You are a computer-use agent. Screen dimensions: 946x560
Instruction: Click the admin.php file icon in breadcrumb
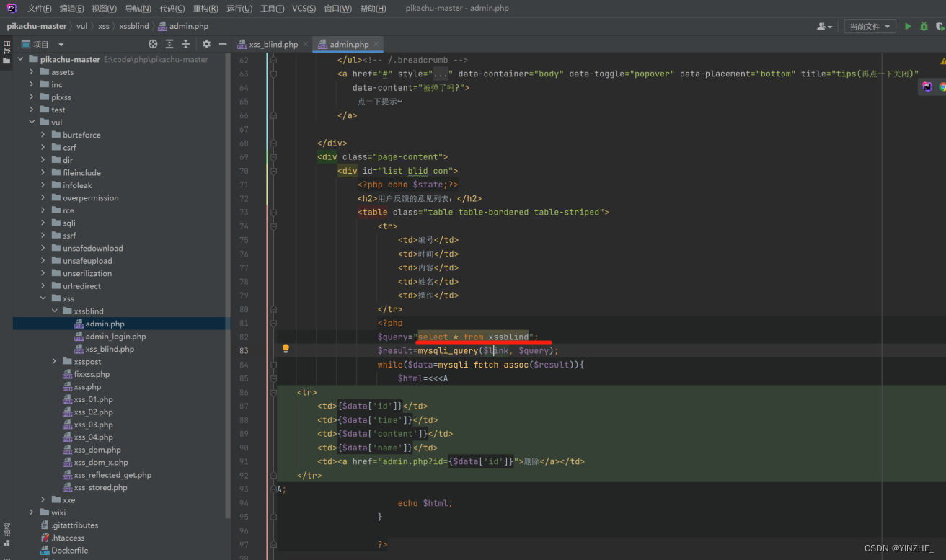tap(163, 26)
